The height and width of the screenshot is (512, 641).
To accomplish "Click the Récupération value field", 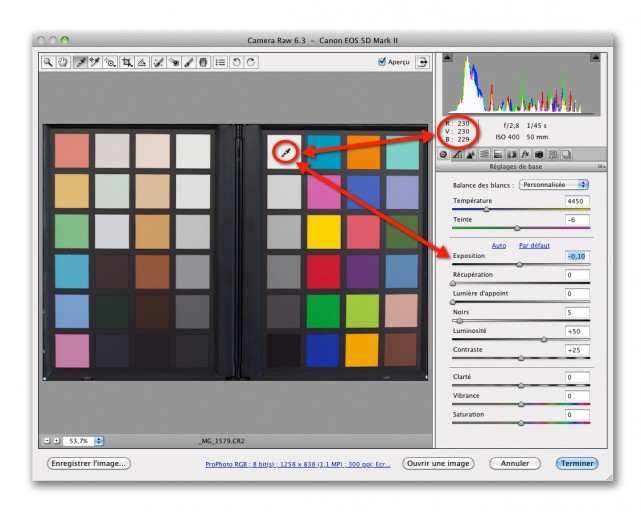I will pos(577,275).
